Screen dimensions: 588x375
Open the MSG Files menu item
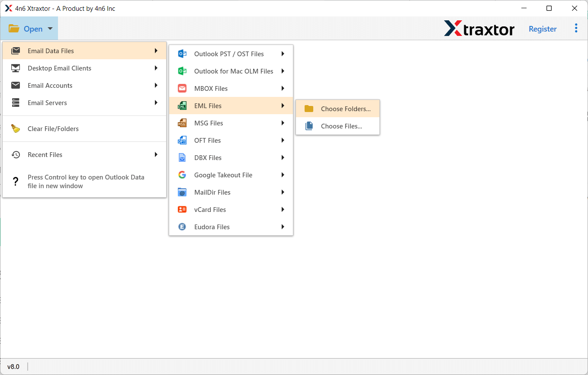pos(231,123)
